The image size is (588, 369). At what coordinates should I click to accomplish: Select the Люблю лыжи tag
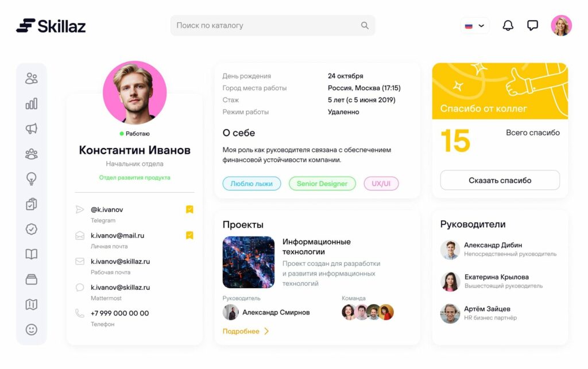pyautogui.click(x=252, y=184)
